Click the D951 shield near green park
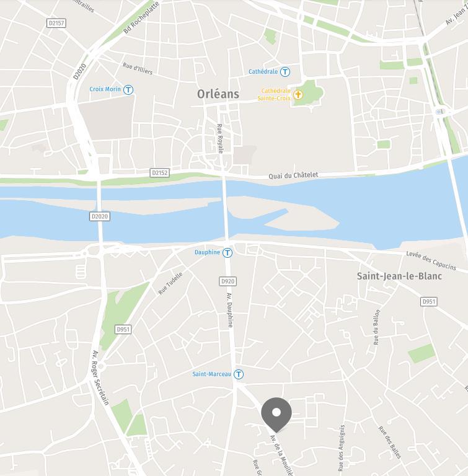468x476 pixels. pyautogui.click(x=123, y=329)
